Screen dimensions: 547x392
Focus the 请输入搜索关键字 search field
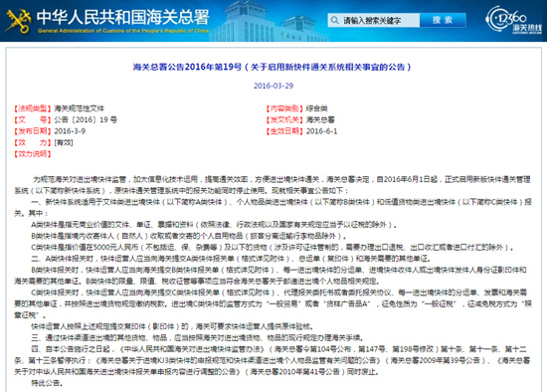(373, 20)
